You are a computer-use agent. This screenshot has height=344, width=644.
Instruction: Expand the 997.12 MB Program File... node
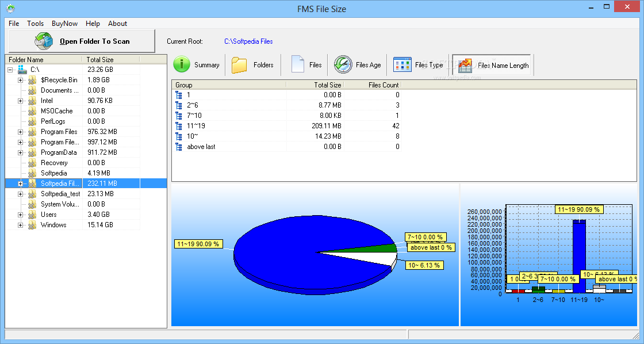[x=20, y=142]
